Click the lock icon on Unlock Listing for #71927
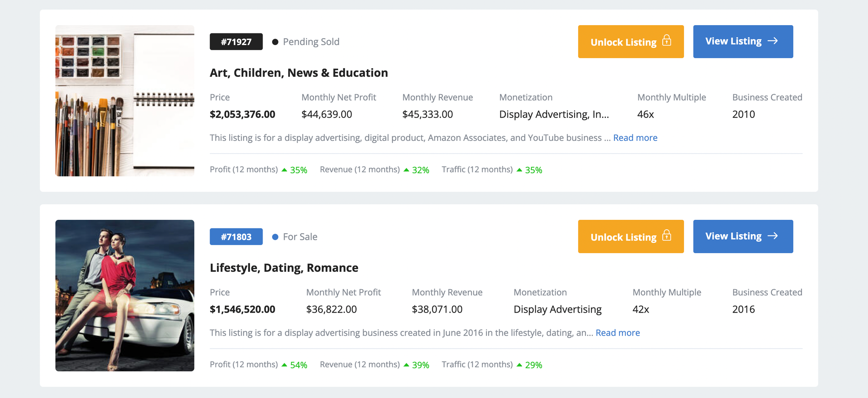 (667, 42)
